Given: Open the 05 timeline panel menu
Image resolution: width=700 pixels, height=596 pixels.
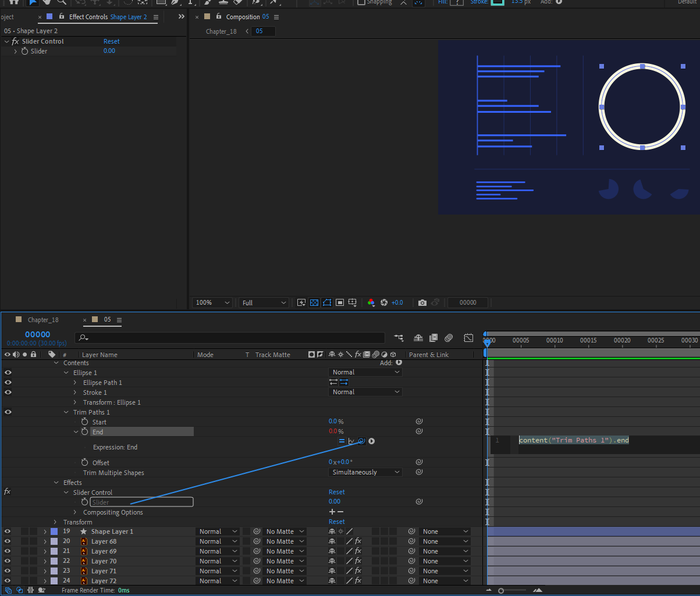Looking at the screenshot, I should coord(119,320).
